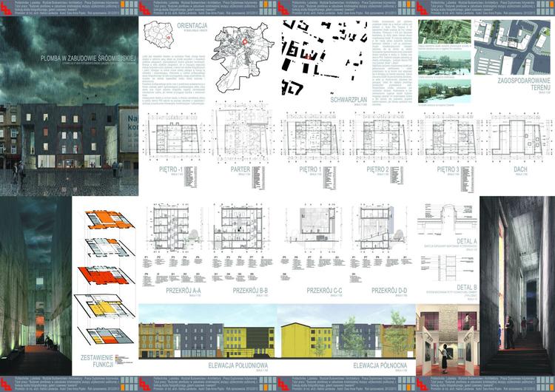Image resolution: width=555 pixels, height=392 pixels.
Task: Open the section A-A drawing
Action: [x=173, y=226]
